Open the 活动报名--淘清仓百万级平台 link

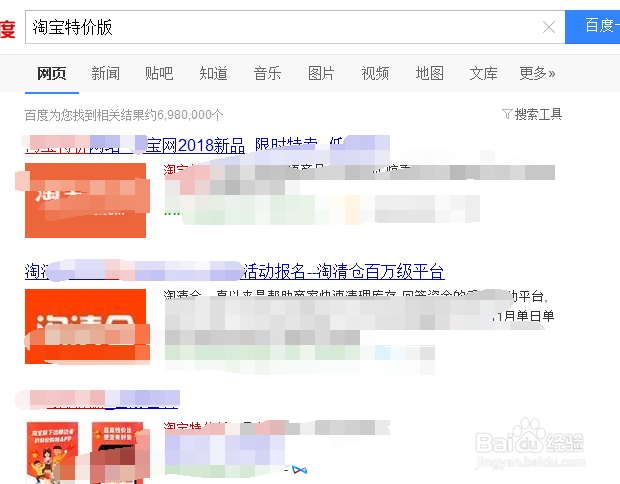click(x=344, y=271)
